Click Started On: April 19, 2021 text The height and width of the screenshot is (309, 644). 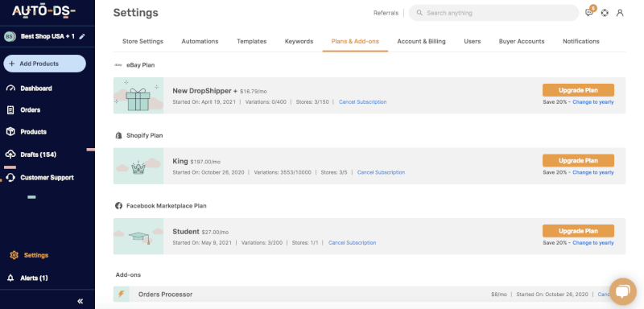point(204,101)
